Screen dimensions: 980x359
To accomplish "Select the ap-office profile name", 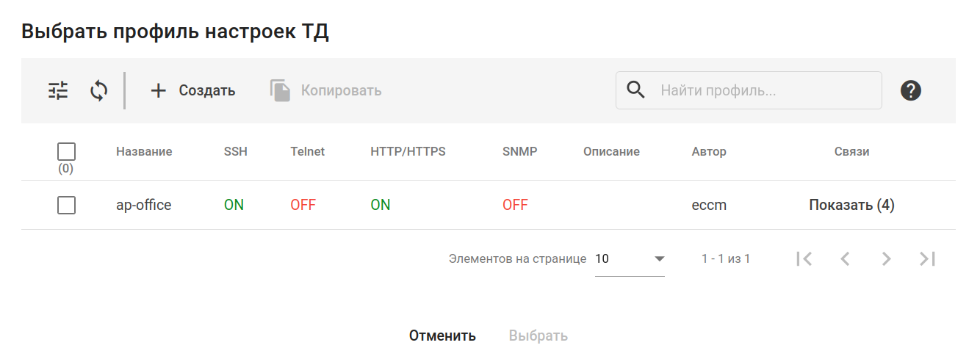I will pos(144,206).
